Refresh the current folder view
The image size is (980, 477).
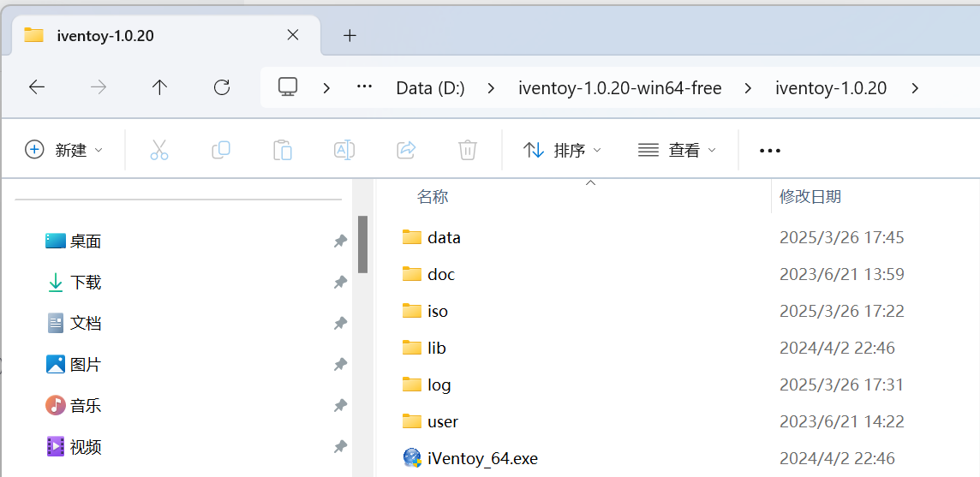point(222,87)
